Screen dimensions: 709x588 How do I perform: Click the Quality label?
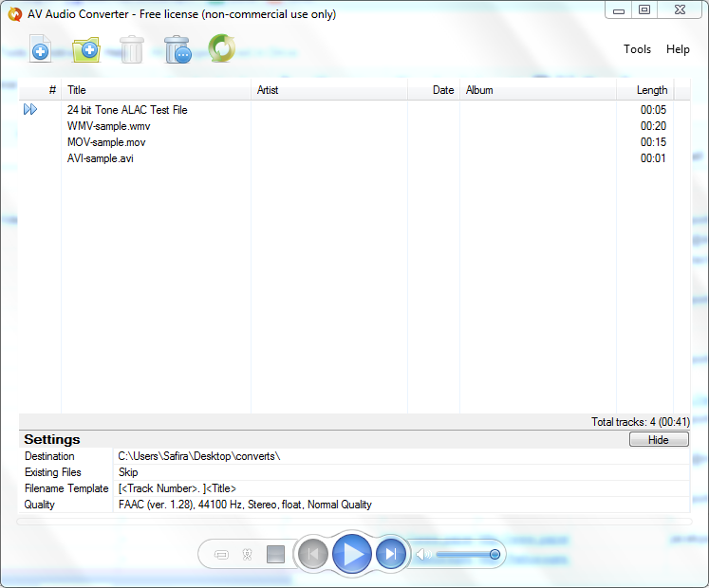click(x=39, y=505)
